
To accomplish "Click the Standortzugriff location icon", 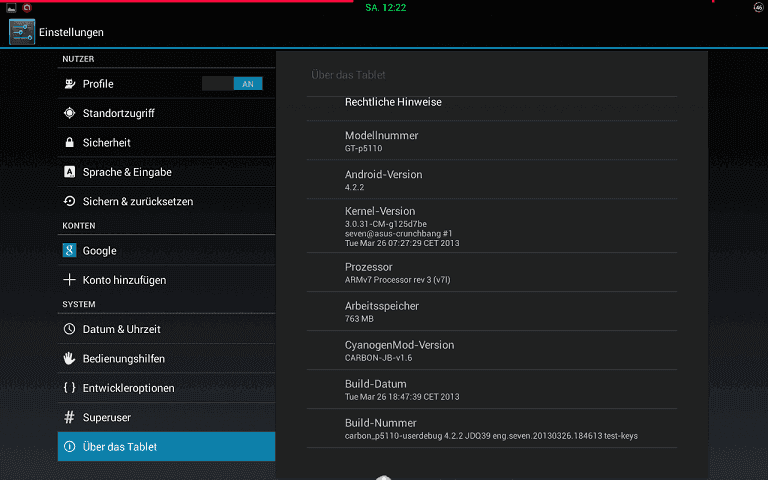I will point(70,113).
